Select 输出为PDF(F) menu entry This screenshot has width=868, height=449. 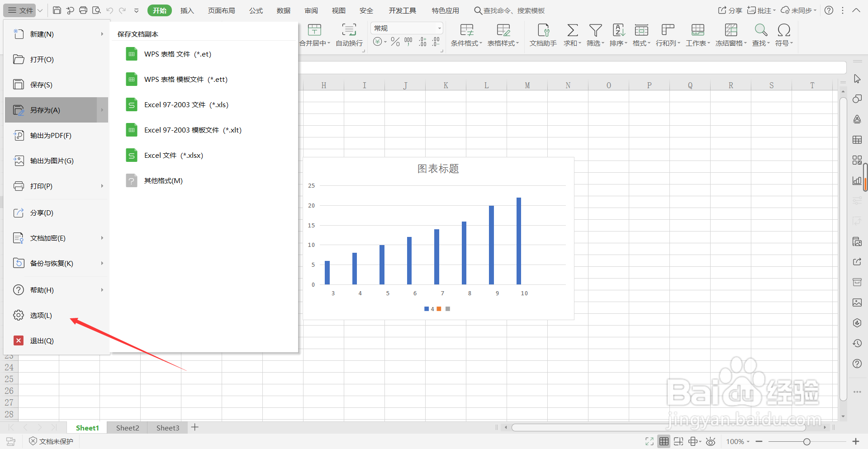pyautogui.click(x=57, y=135)
